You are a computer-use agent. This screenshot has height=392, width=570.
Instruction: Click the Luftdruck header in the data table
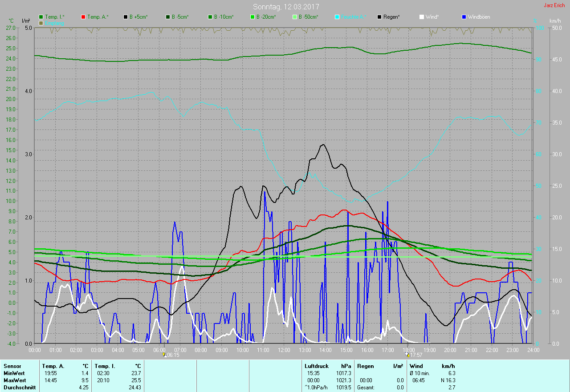[x=317, y=366]
